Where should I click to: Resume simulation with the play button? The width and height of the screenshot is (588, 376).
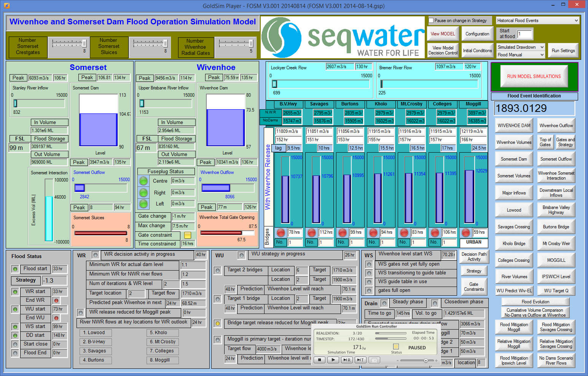(333, 360)
